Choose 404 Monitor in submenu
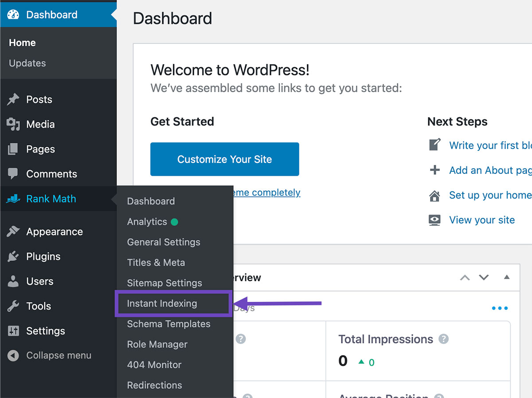The height and width of the screenshot is (398, 532). [154, 365]
